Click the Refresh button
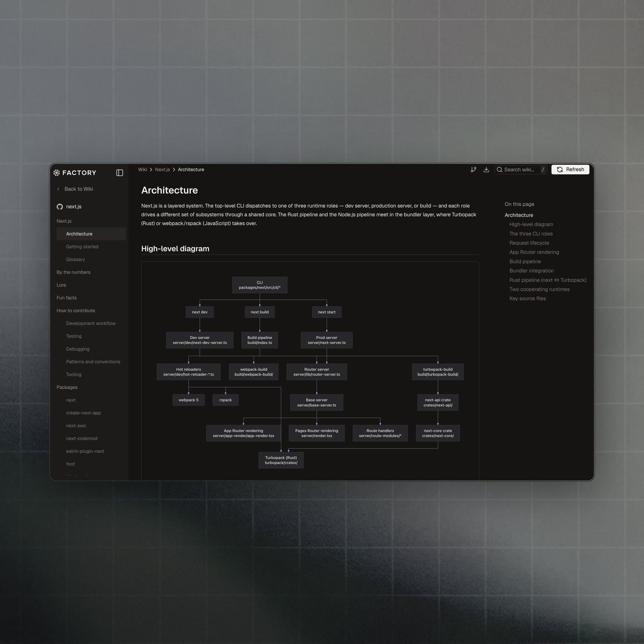This screenshot has height=644, width=644. tap(570, 169)
